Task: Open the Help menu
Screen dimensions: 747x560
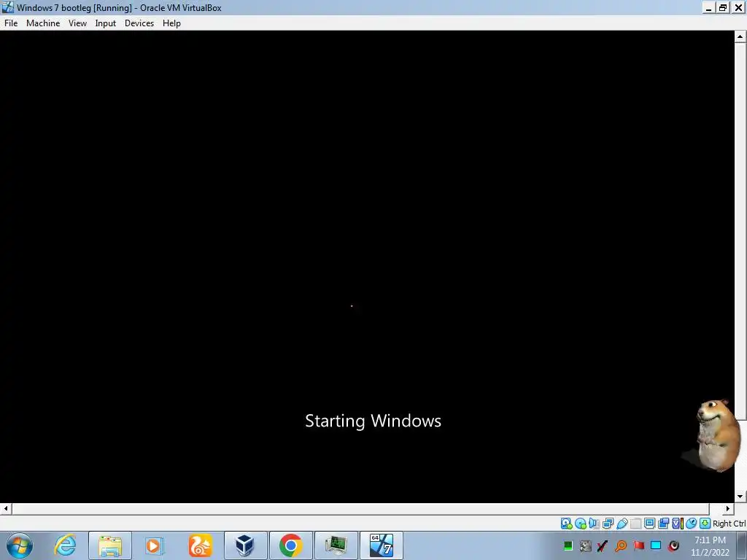Action: [x=171, y=23]
